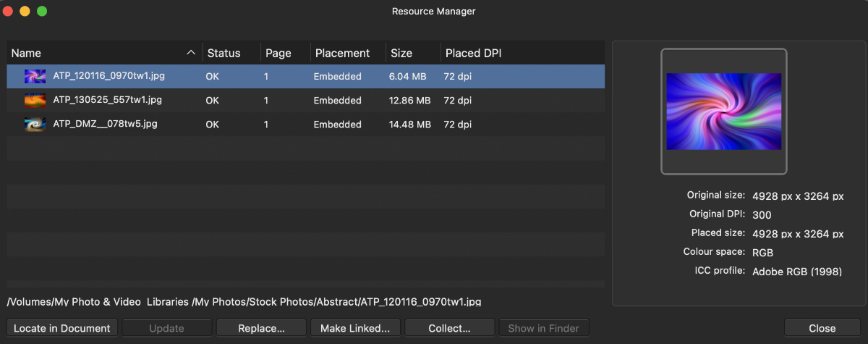Click the Replace... button
The height and width of the screenshot is (344, 868).
[261, 328]
